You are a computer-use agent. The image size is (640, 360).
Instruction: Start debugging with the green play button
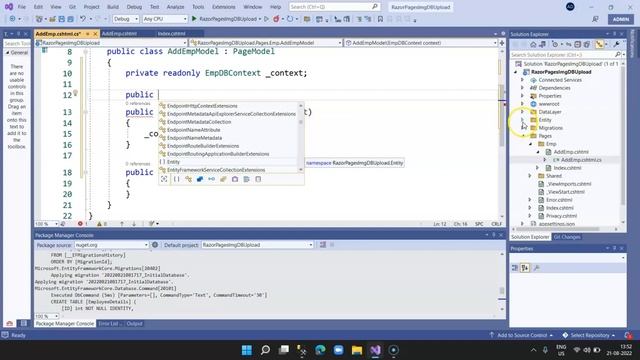194,19
